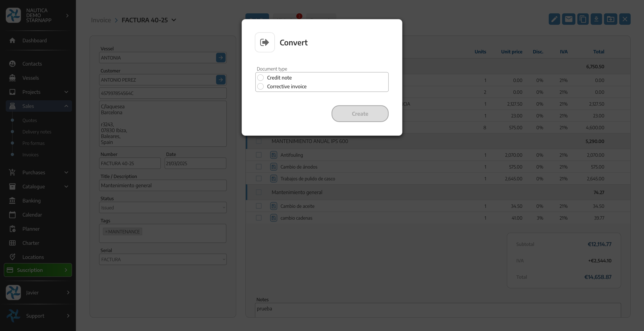The image size is (644, 331).
Task: Click the Notes field containing prueba
Action: click(438, 310)
